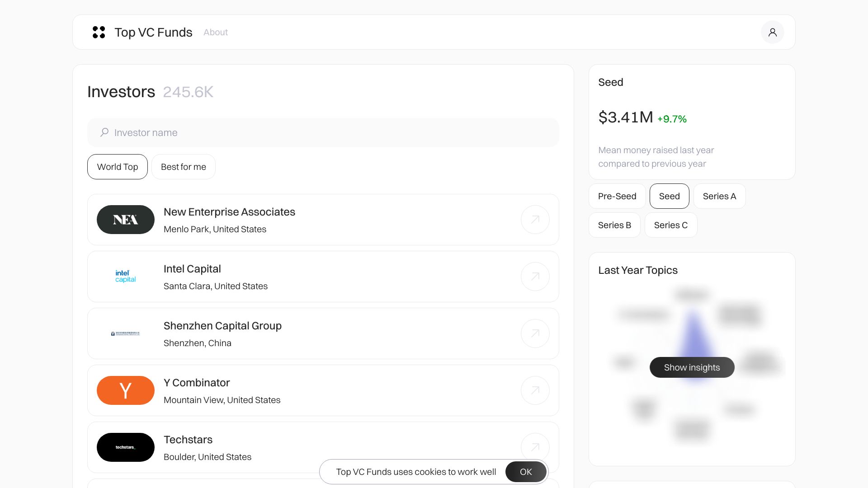Select the Pre-Seed funding stage

point(617,196)
